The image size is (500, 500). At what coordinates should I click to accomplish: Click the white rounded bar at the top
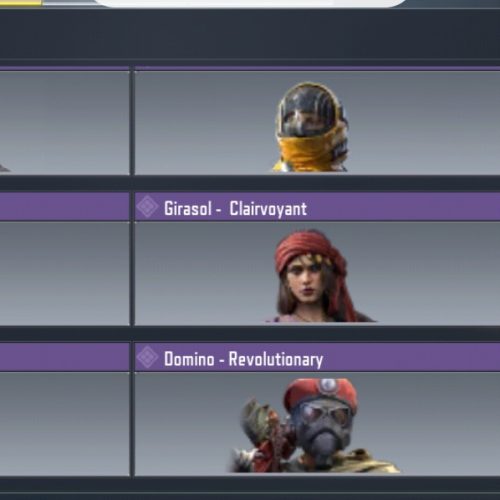click(x=250, y=3)
